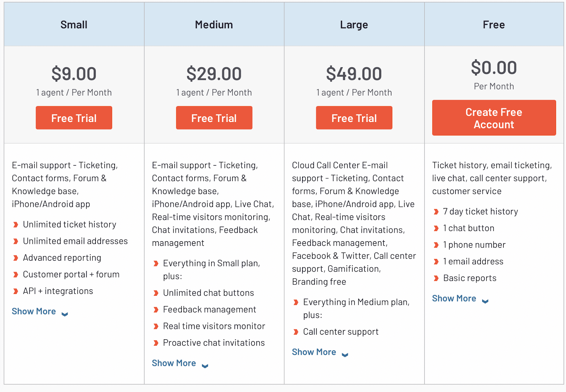
Task: Click arrow bullet beside 7 day ticket history
Action: [436, 212]
